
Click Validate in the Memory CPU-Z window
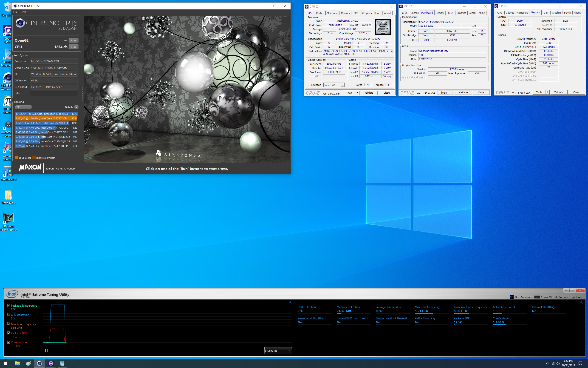tap(558, 92)
